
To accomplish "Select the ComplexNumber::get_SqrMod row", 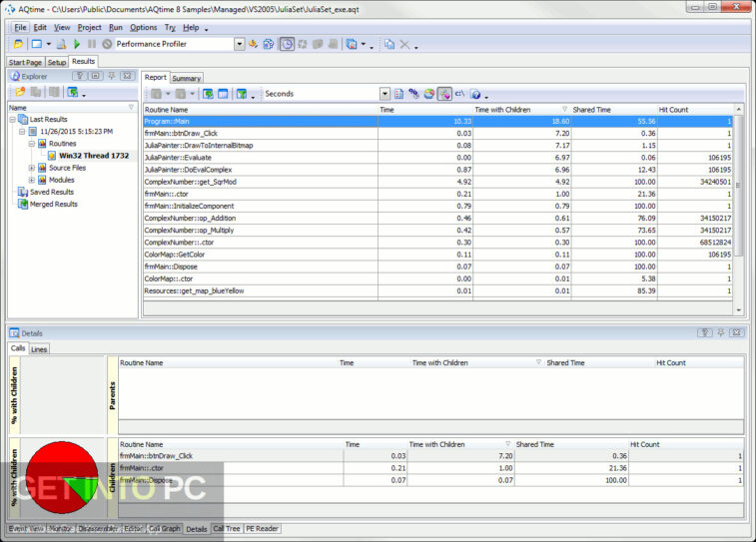I will (437, 182).
